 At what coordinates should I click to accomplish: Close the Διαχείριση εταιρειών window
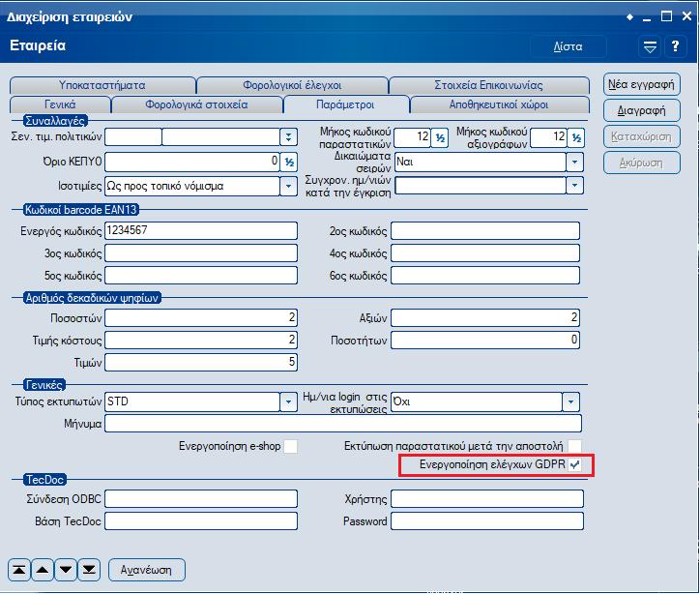pyautogui.click(x=687, y=16)
